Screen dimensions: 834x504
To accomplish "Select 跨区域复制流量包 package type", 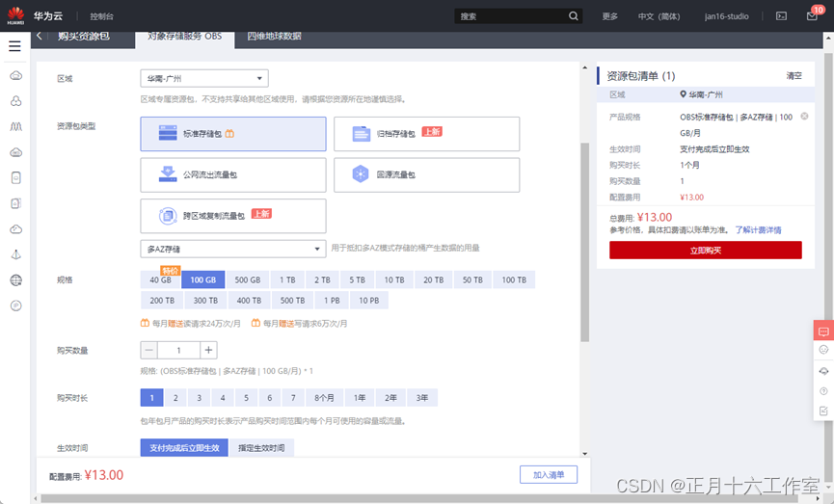I will tap(233, 216).
